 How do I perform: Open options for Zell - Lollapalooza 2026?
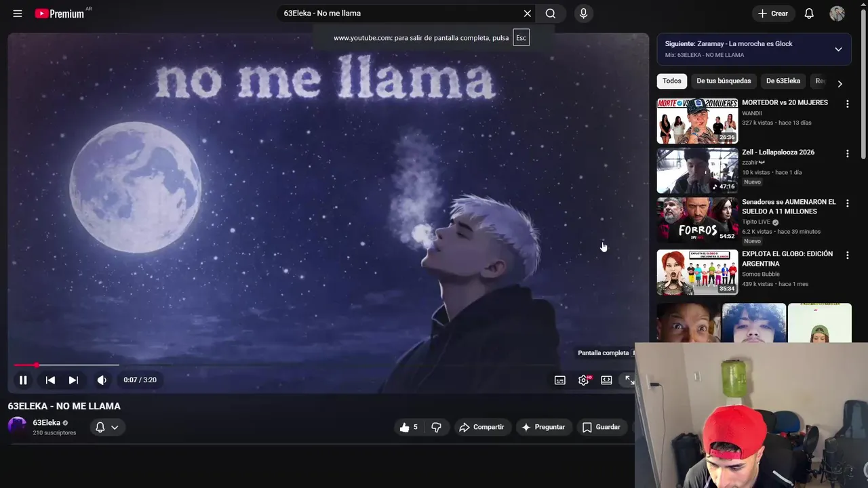click(x=847, y=154)
